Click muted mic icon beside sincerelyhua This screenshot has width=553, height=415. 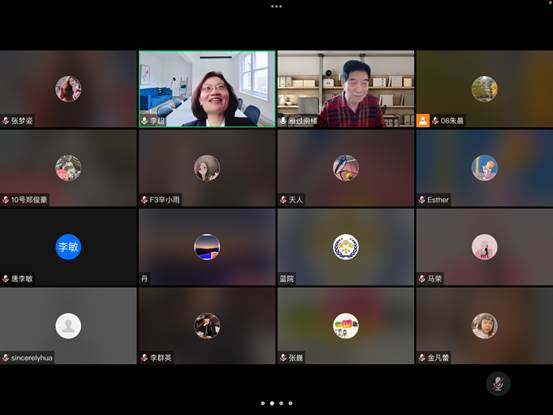[6, 358]
